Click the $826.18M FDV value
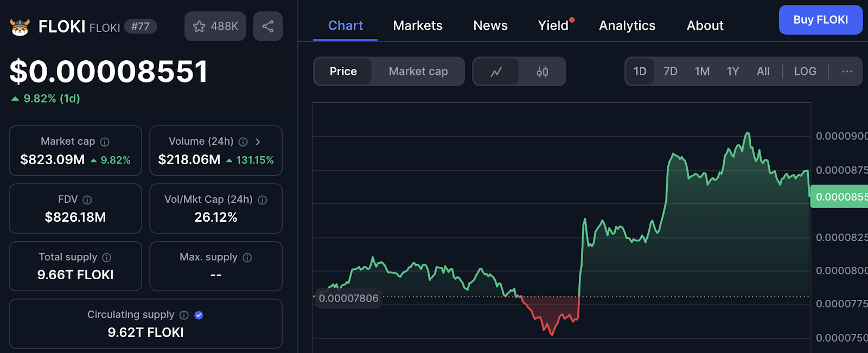 [x=75, y=217]
